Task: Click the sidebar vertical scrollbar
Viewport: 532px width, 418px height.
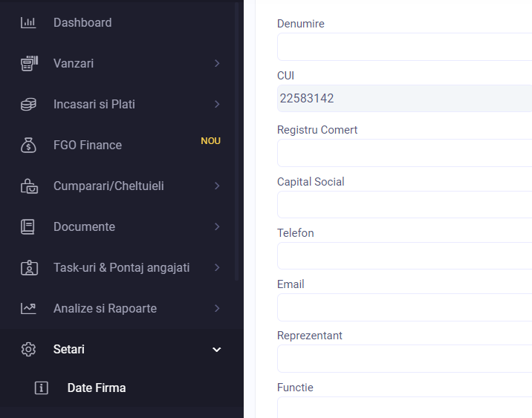Action: point(237,142)
